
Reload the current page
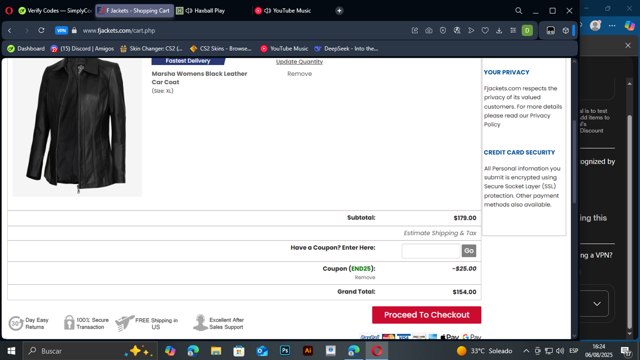point(41,31)
